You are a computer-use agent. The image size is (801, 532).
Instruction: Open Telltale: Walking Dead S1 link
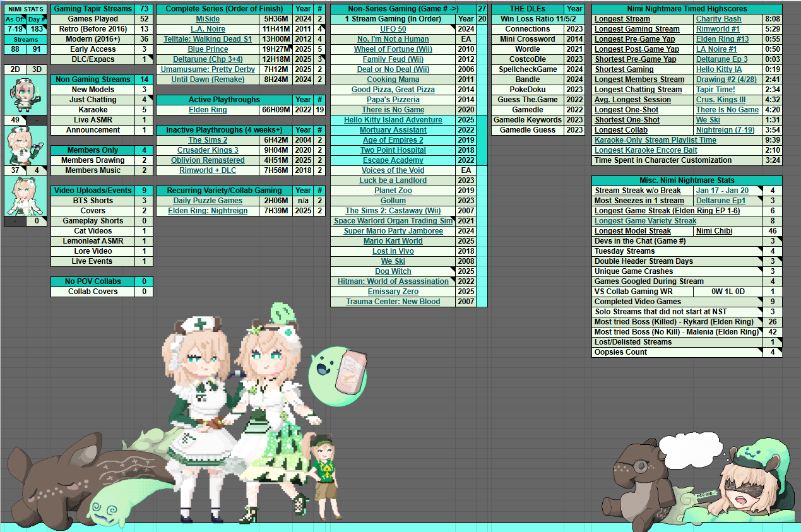pos(208,39)
